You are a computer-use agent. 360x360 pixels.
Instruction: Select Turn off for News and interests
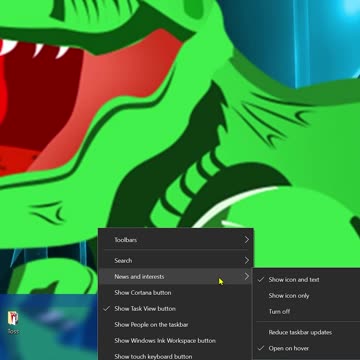(x=307, y=311)
